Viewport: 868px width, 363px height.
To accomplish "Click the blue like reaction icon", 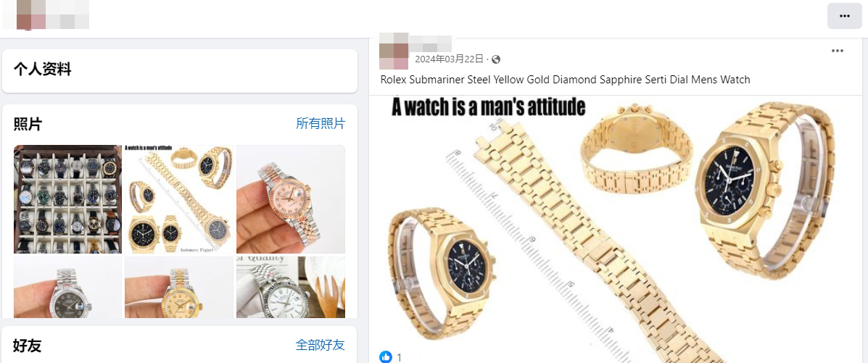I will pyautogui.click(x=386, y=357).
